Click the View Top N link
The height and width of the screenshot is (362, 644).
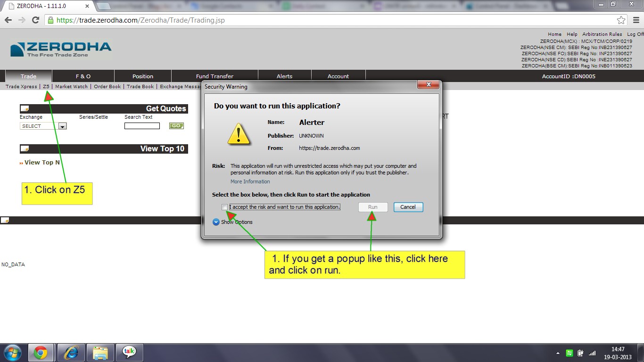42,163
